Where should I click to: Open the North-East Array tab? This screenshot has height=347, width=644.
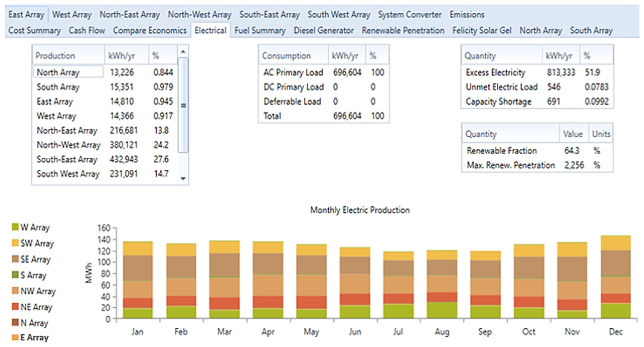130,14
